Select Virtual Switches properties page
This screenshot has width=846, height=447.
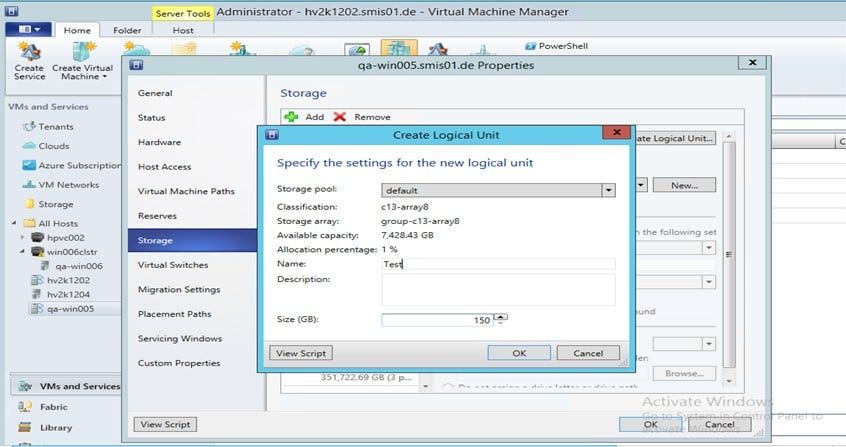(173, 265)
